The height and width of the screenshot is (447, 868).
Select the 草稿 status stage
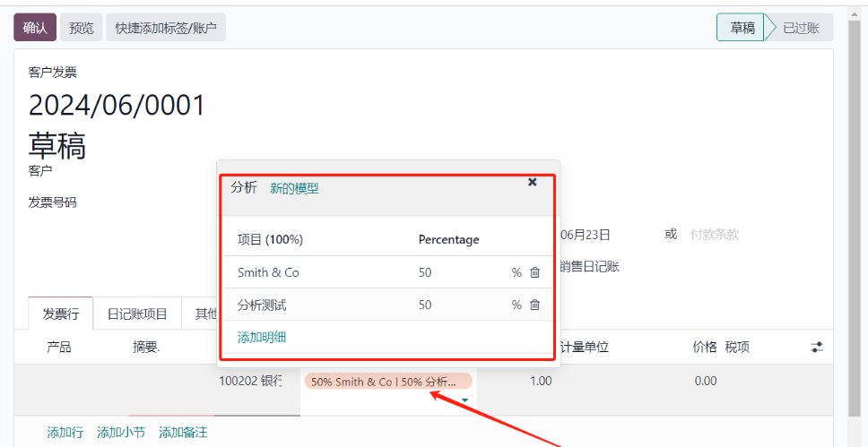(742, 28)
